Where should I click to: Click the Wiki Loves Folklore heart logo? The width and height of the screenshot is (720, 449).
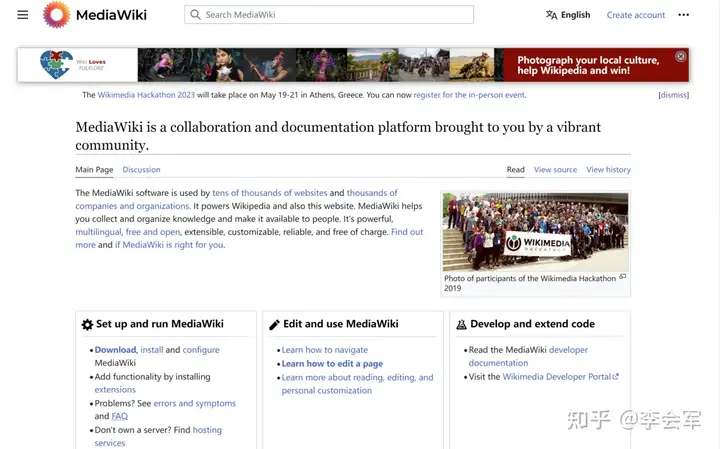coord(56,64)
